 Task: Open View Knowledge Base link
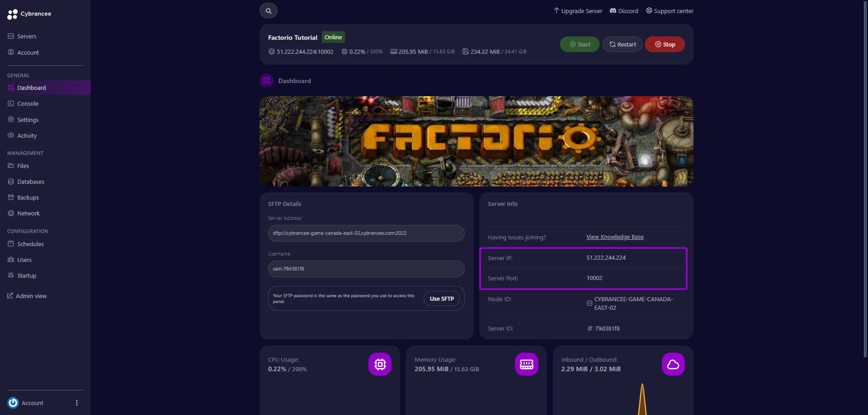pyautogui.click(x=614, y=237)
